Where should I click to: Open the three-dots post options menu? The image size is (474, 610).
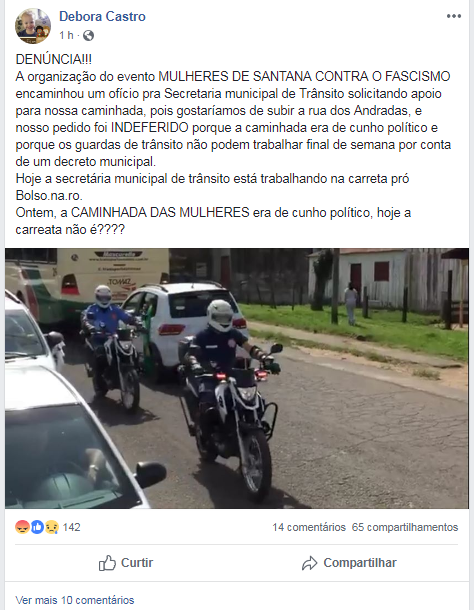tap(454, 16)
